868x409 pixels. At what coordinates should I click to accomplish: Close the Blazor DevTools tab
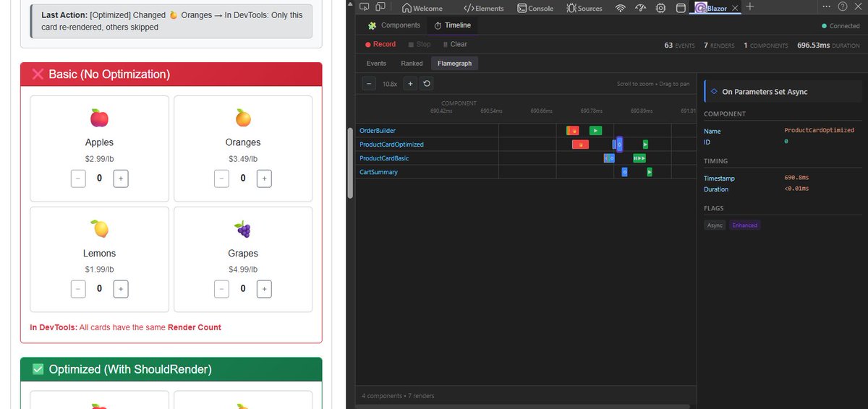[x=735, y=8]
